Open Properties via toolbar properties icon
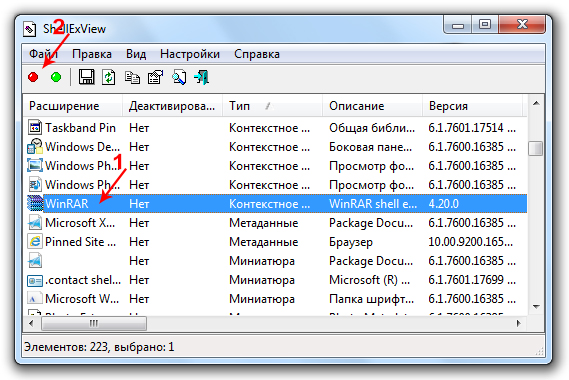 point(155,77)
